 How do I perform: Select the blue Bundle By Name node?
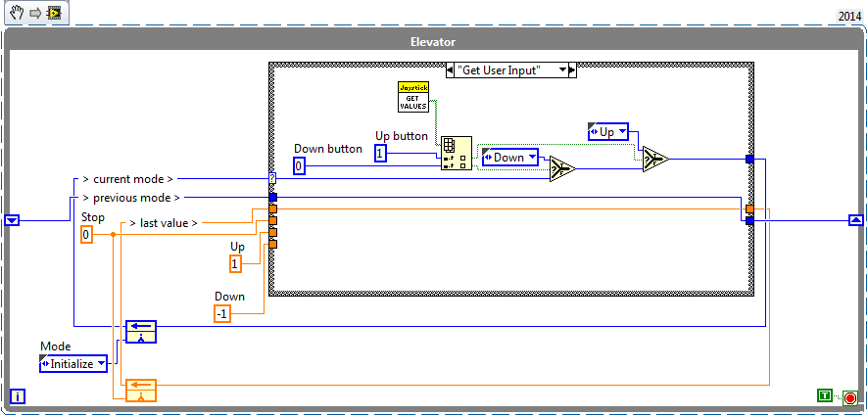pyautogui.click(x=141, y=332)
